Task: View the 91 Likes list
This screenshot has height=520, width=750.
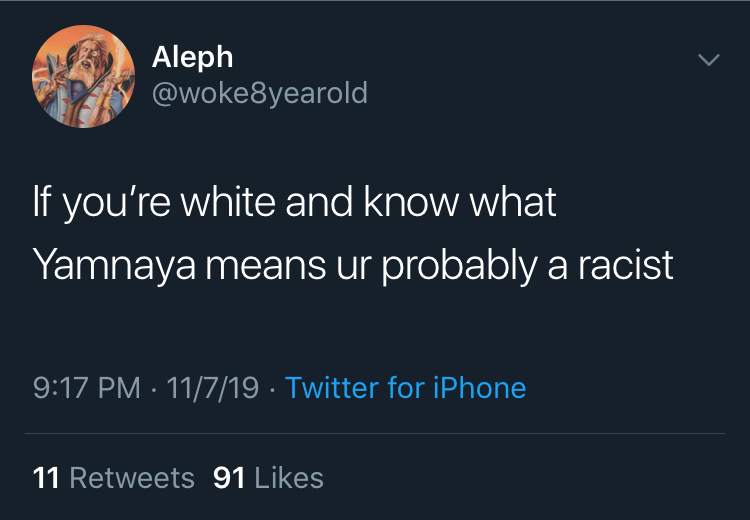Action: click(268, 478)
